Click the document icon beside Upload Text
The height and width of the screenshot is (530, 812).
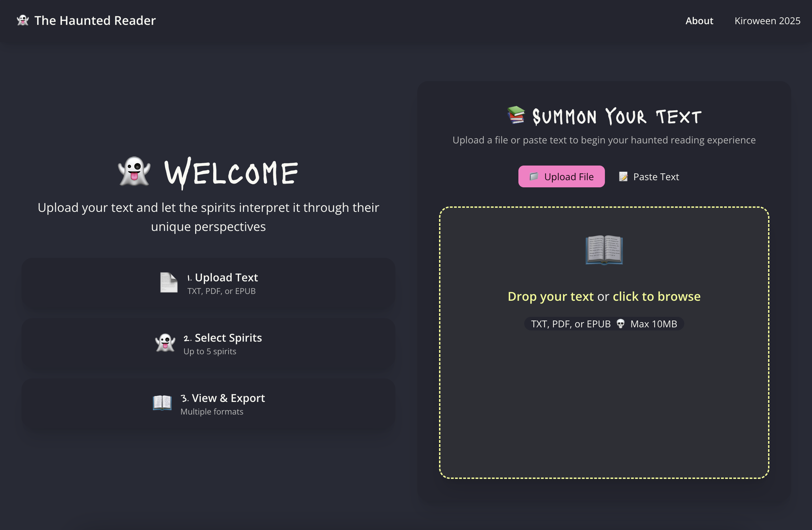(169, 283)
